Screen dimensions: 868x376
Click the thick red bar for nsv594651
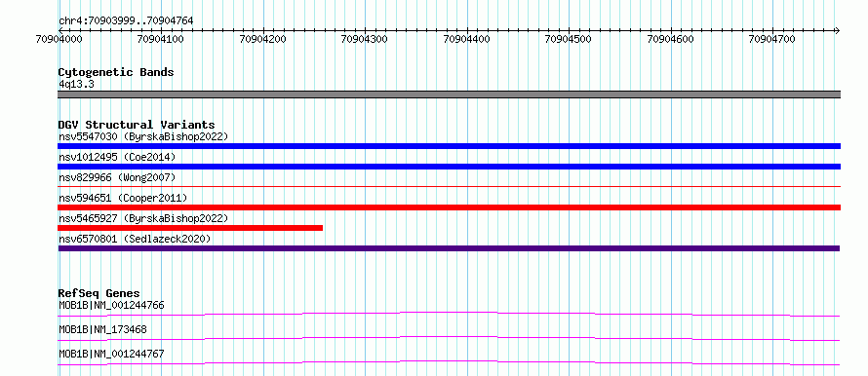pos(449,207)
